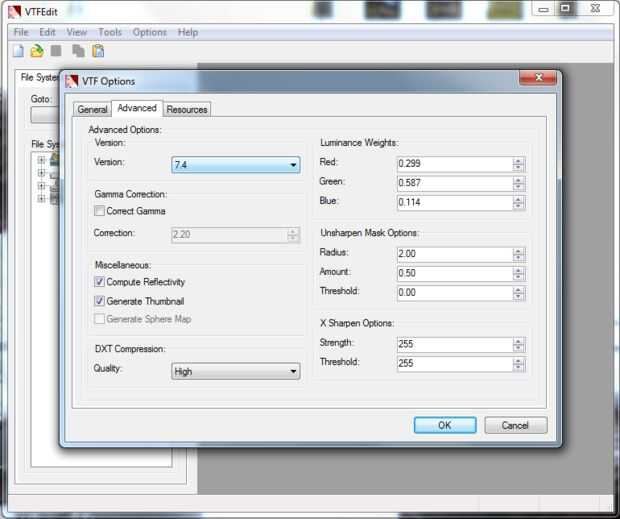
Task: Open the Tools menu
Action: pyautogui.click(x=110, y=32)
